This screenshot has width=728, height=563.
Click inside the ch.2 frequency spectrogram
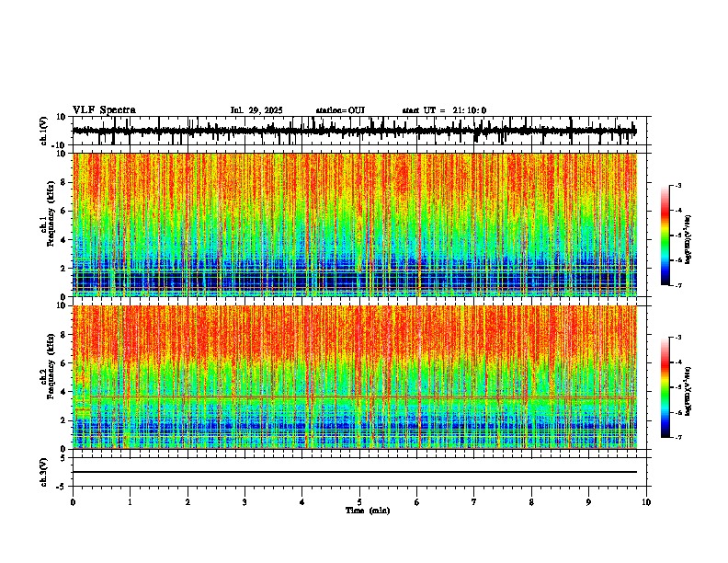(354, 377)
